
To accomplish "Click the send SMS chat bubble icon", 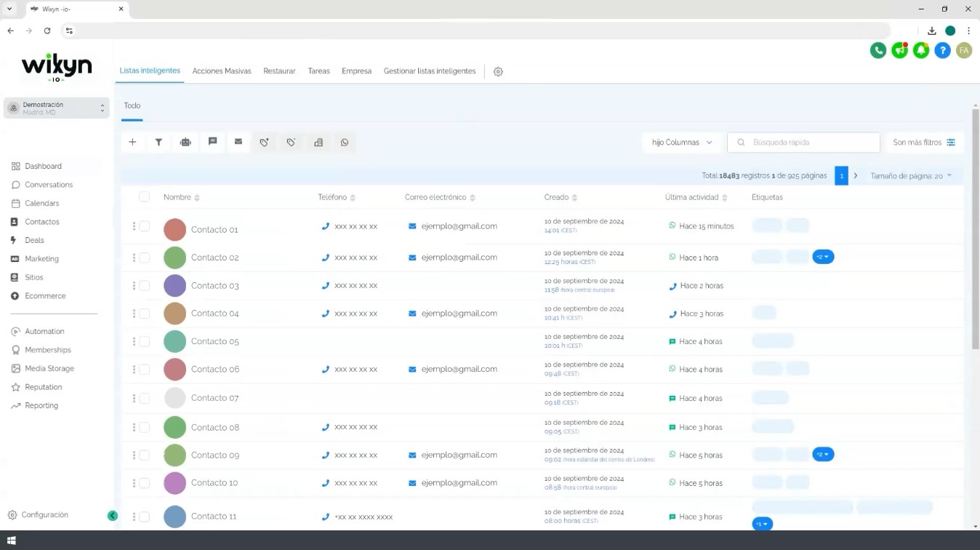I will tap(212, 142).
